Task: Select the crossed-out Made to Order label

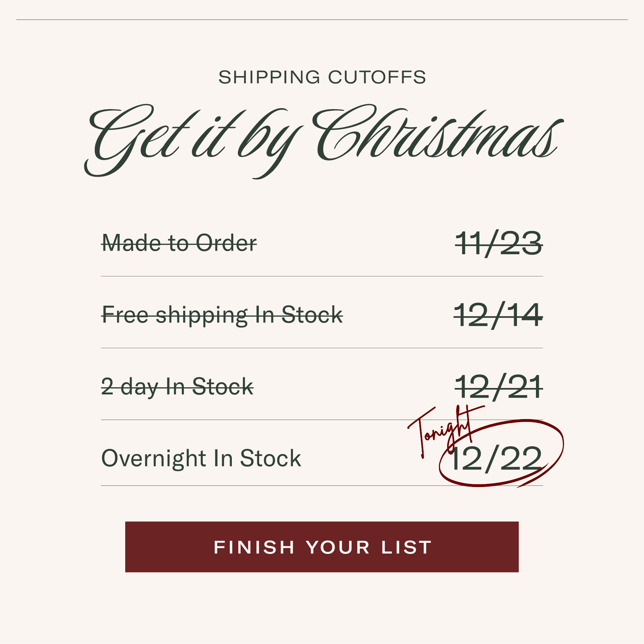Action: 179,243
